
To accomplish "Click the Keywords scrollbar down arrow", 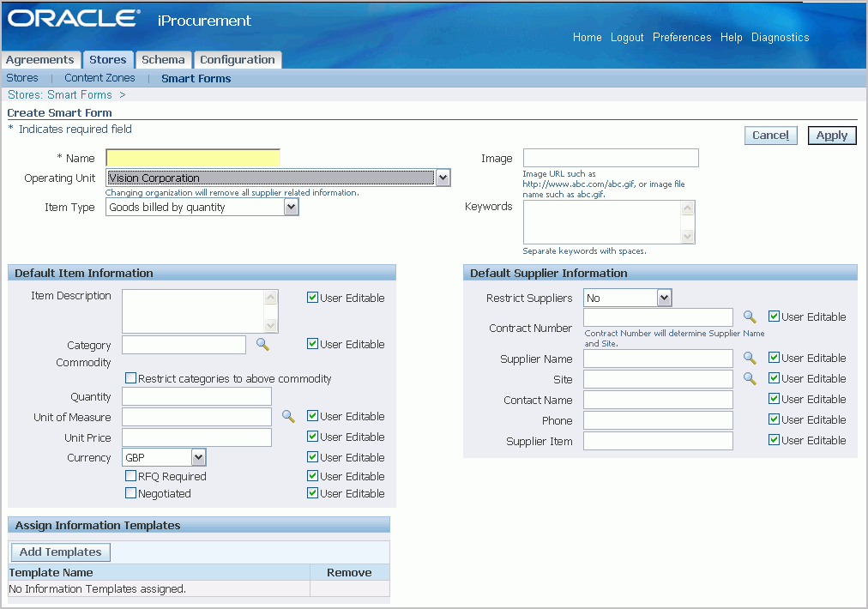I will point(688,237).
